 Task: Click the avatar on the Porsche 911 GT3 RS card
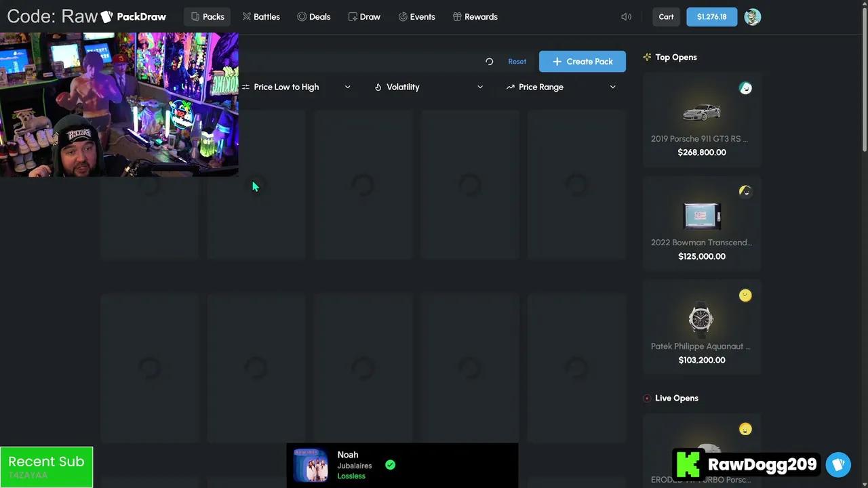[745, 88]
